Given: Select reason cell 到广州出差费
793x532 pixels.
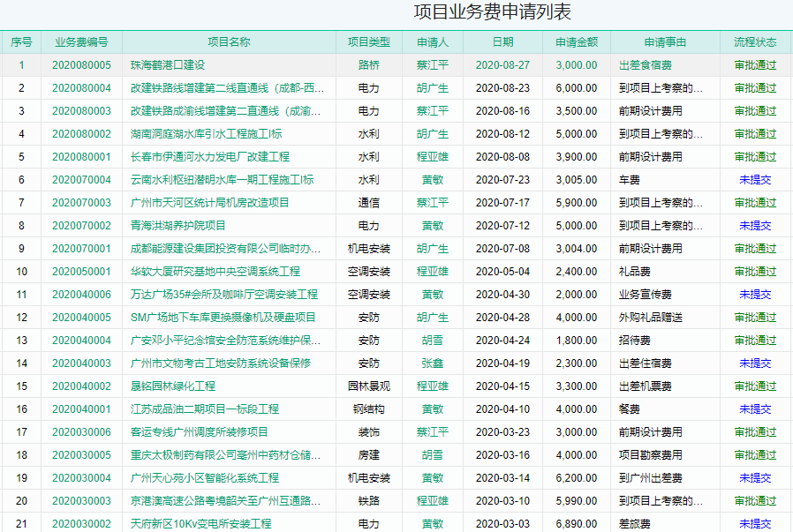Looking at the screenshot, I should tap(650, 478).
